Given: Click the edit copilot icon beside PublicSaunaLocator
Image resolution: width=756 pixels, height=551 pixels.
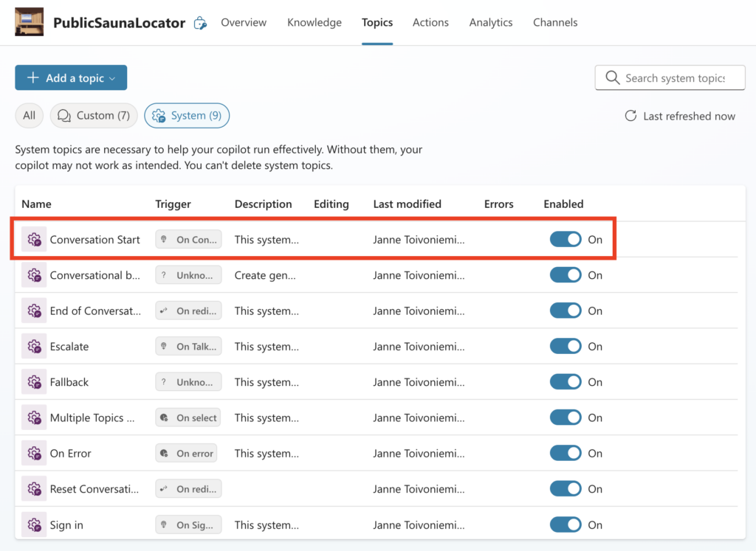Looking at the screenshot, I should (x=200, y=23).
